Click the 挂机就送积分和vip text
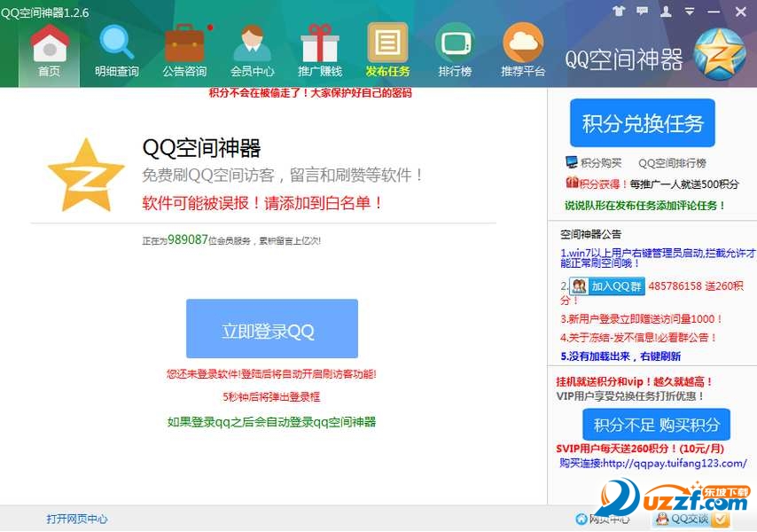757x532 pixels. click(635, 382)
